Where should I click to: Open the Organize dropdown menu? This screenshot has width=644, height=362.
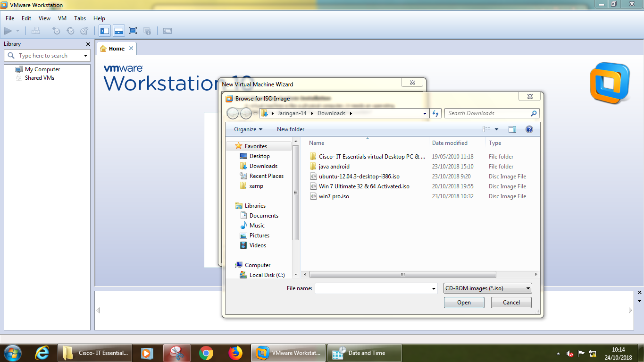248,129
